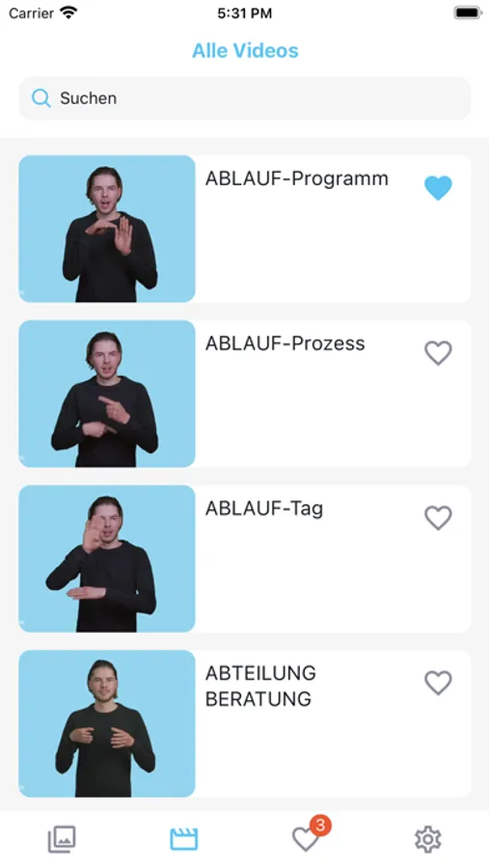
Task: Toggle heart for ABTEILUNG BERATUNG
Action: [438, 683]
